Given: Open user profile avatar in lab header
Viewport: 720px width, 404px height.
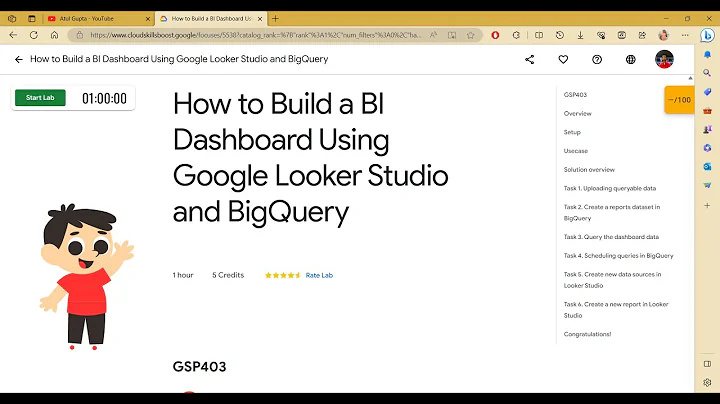Looking at the screenshot, I should [x=664, y=59].
